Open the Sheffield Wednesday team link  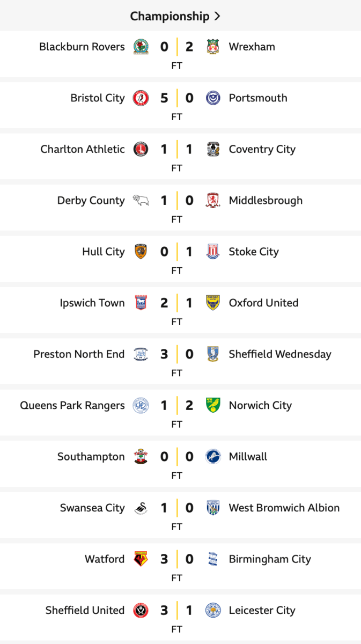pos(280,354)
